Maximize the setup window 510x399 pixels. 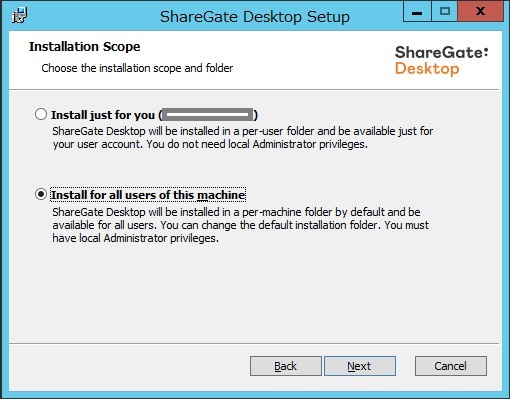[x=445, y=12]
